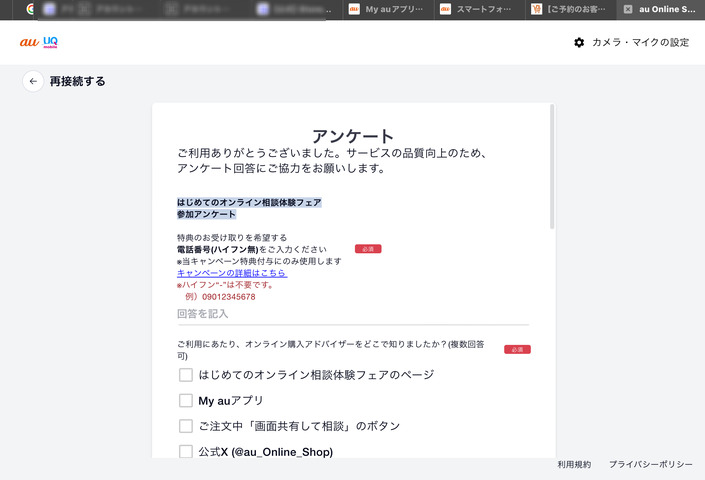
Task: Open キャンペーンの詳細はこちら link
Action: pyautogui.click(x=231, y=273)
